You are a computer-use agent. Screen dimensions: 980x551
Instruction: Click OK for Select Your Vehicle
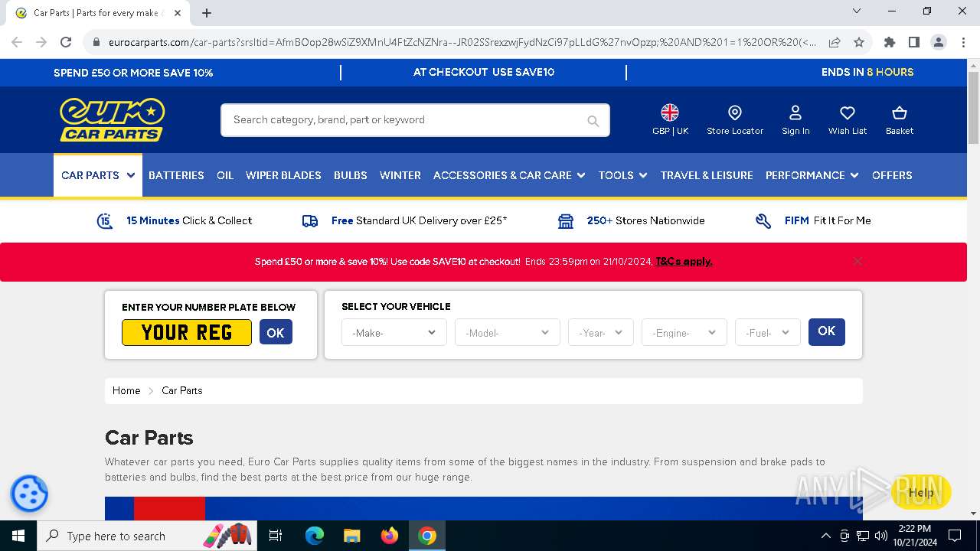pos(827,331)
